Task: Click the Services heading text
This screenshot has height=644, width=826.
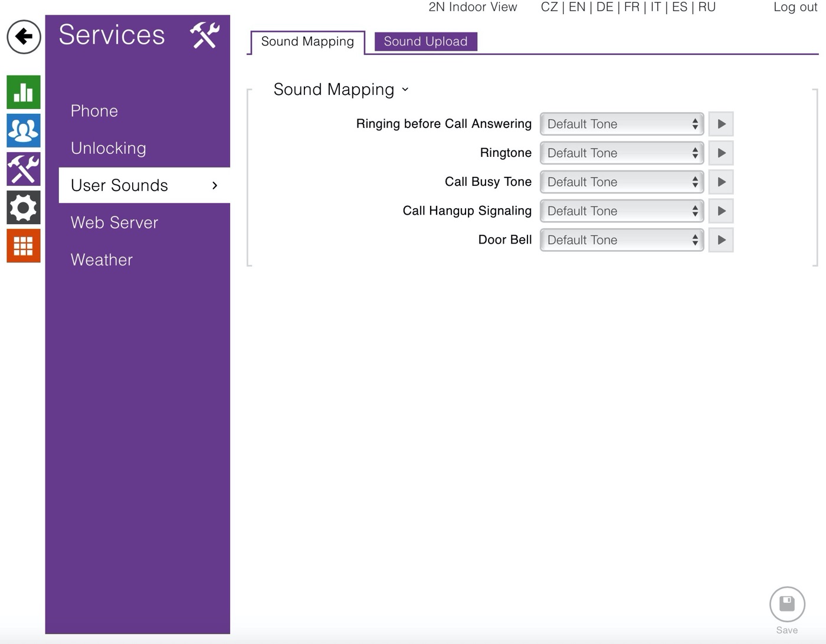Action: pos(112,35)
